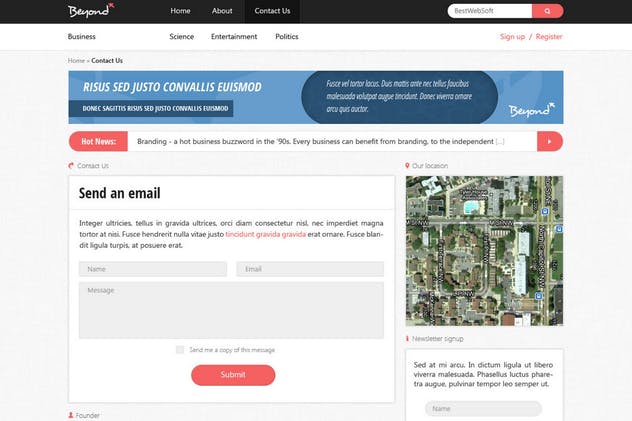632x421 pixels.
Task: Go to Entertainment category
Action: [x=234, y=37]
